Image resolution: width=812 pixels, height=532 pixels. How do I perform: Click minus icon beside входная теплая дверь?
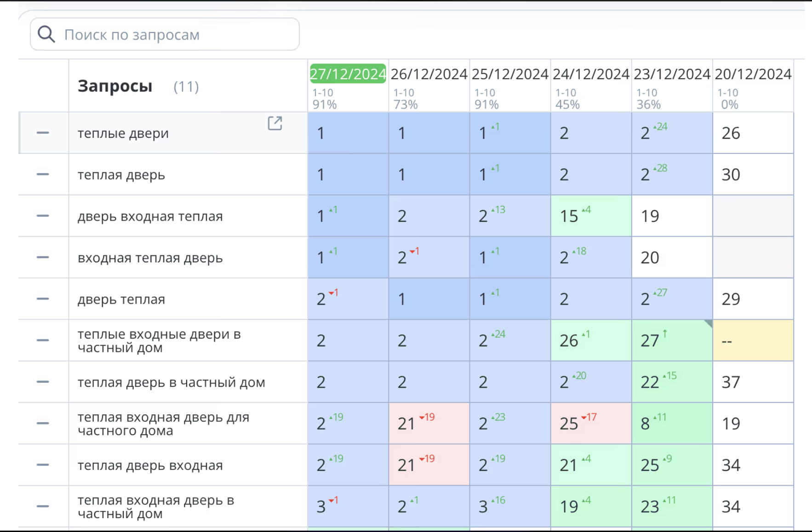[x=43, y=257]
